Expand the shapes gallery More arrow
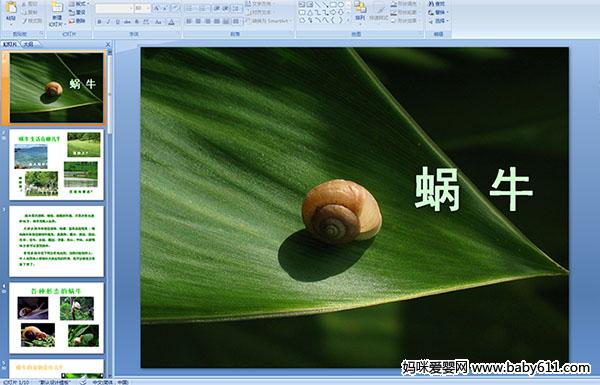Viewport: 600px width, 385px height. click(x=349, y=21)
